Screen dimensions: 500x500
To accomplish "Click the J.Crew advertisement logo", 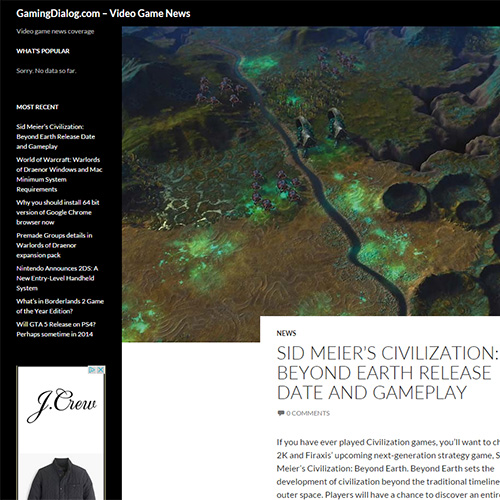I will (61, 405).
